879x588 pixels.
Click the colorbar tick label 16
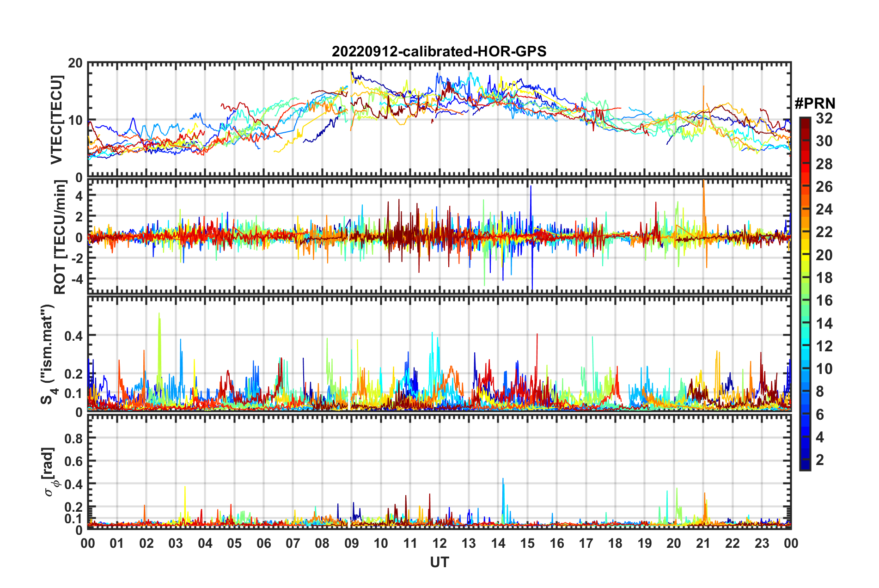[x=824, y=300]
